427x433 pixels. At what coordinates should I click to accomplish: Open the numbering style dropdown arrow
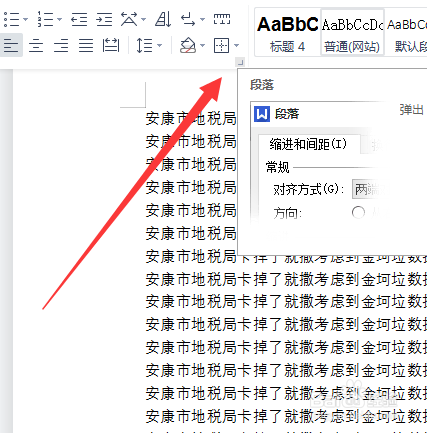pos(60,19)
